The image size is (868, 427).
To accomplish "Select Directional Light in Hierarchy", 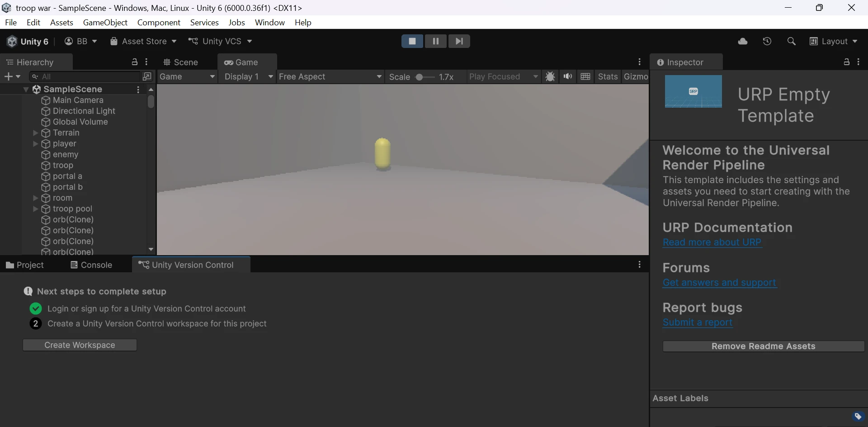I will (84, 111).
